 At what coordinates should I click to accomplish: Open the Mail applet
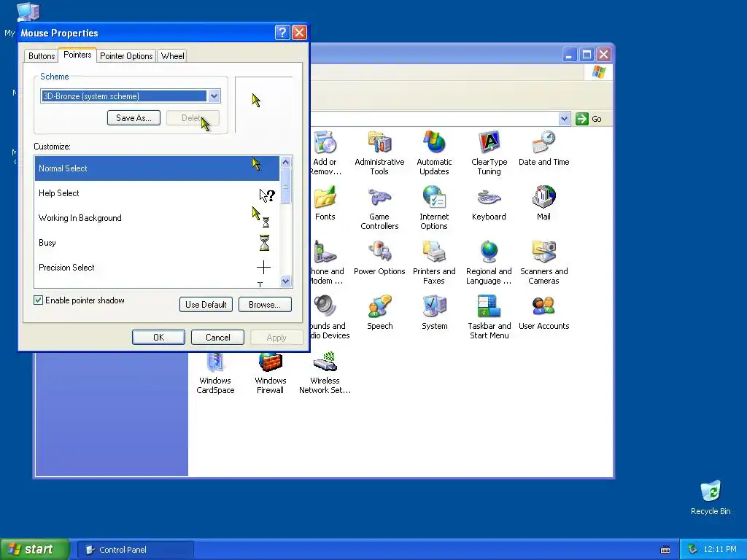click(x=543, y=203)
